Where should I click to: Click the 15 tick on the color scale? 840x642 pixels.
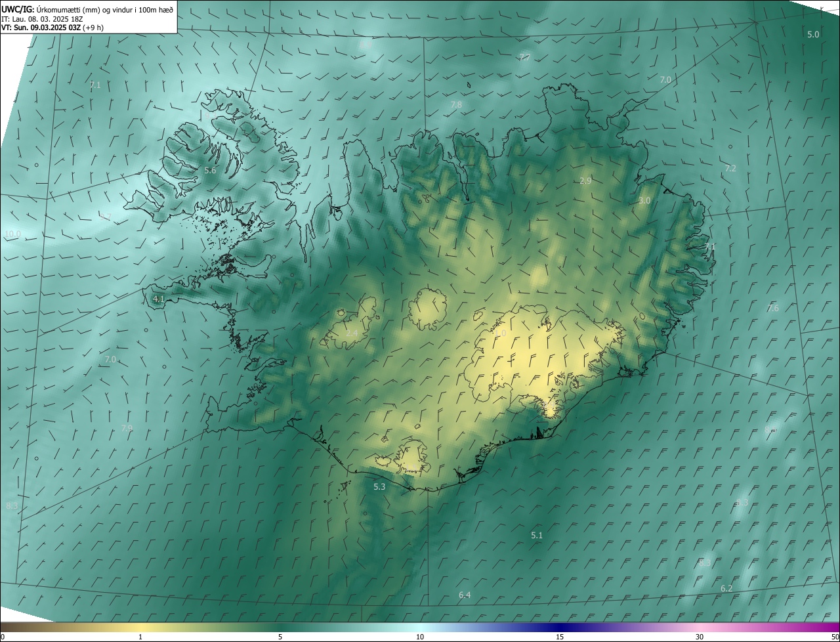pyautogui.click(x=560, y=637)
